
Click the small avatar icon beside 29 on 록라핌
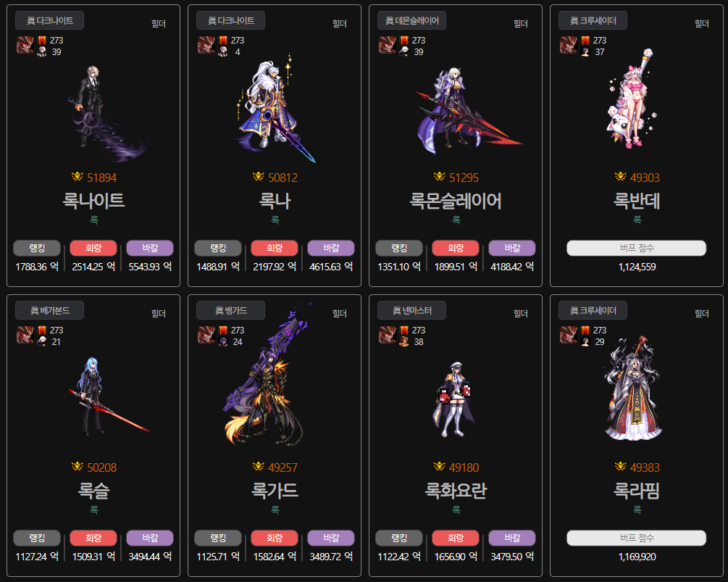[585, 342]
